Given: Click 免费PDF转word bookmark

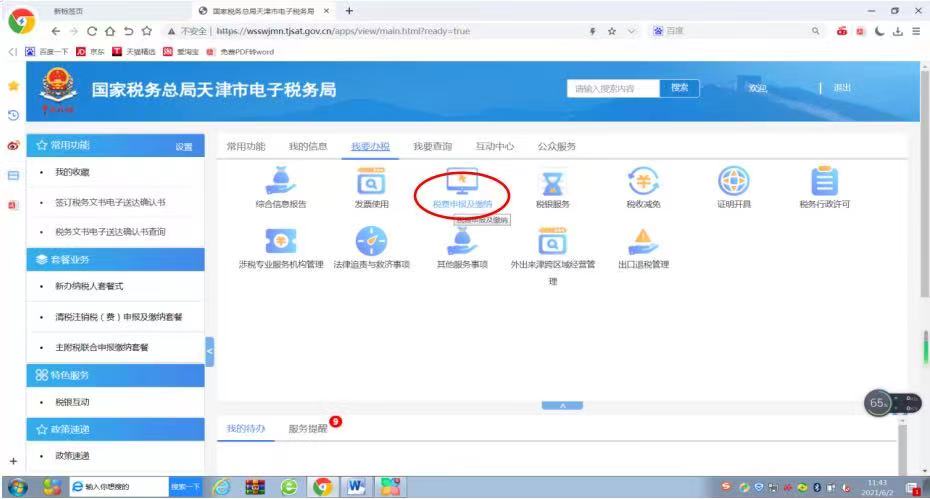Looking at the screenshot, I should (240, 52).
